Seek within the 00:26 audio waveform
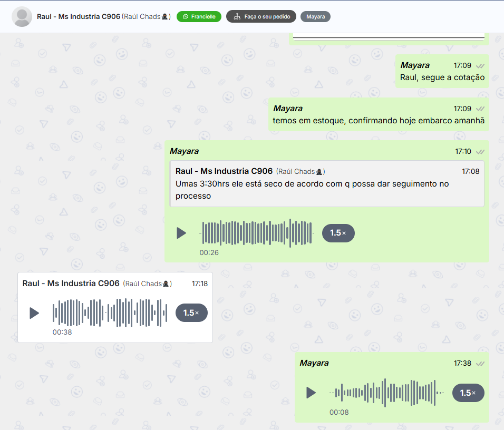The image size is (504, 430). click(x=257, y=233)
